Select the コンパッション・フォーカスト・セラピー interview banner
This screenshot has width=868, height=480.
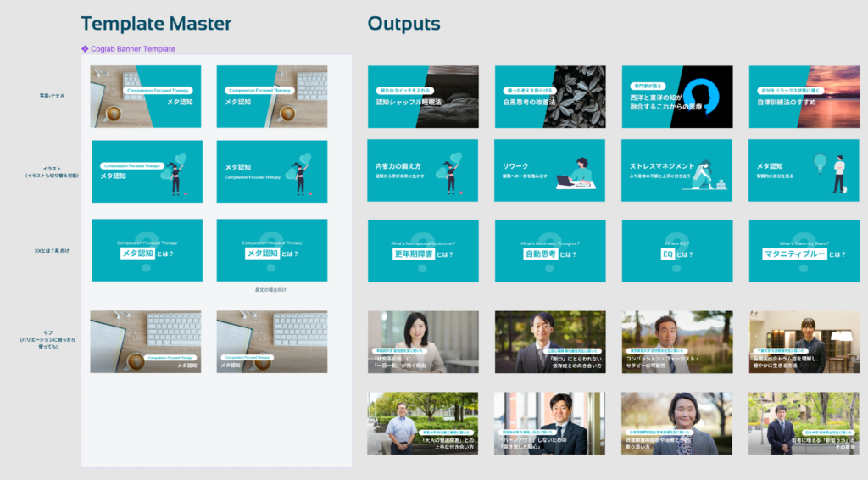(x=676, y=342)
